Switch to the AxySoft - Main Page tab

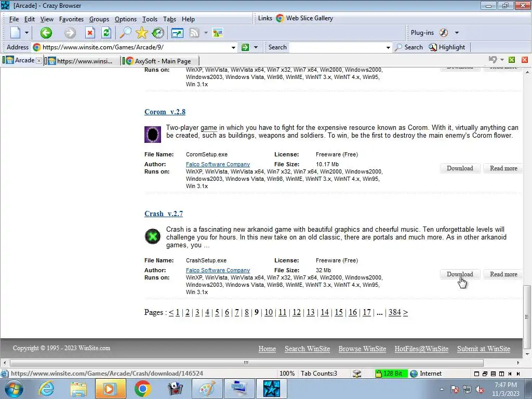tap(160, 61)
